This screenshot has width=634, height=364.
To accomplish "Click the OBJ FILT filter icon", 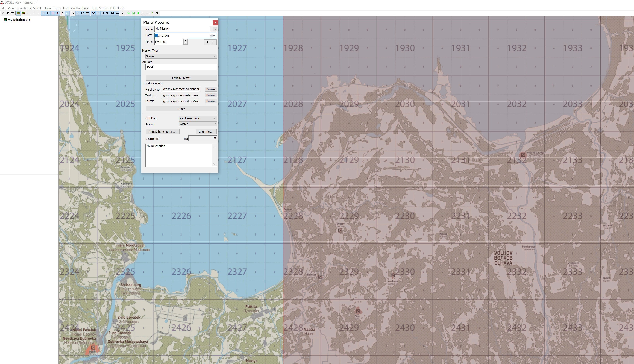I will tap(73, 13).
